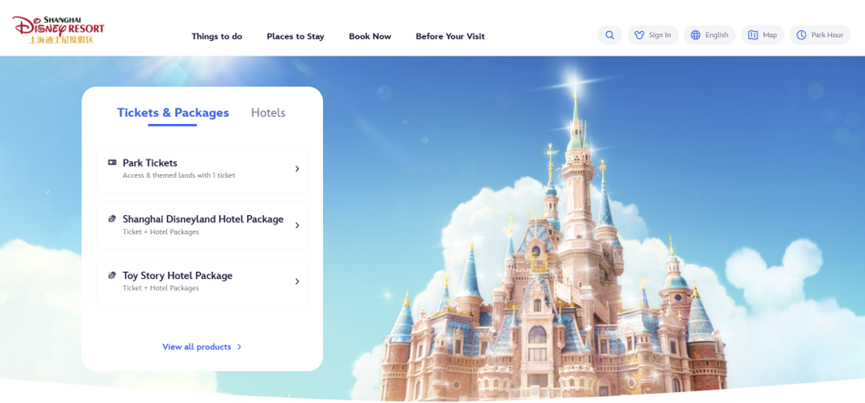Image resolution: width=865 pixels, height=403 pixels.
Task: Click the clock icon in Park Hour
Action: point(802,35)
